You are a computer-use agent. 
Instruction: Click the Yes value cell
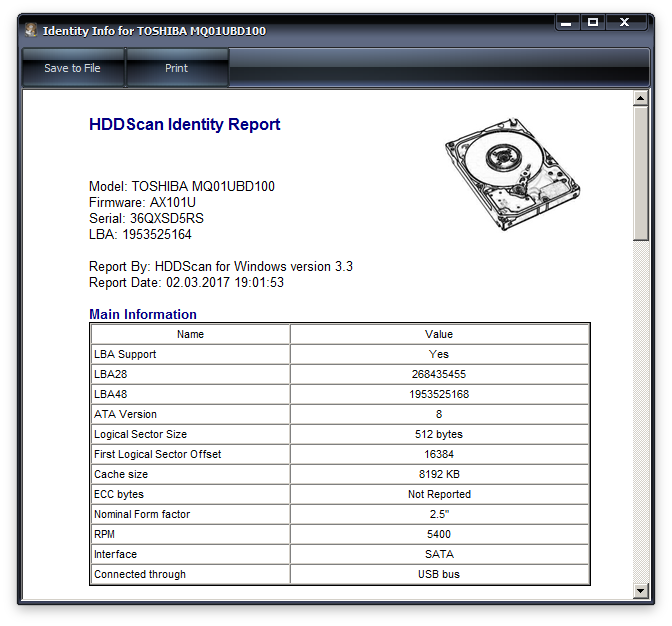439,354
